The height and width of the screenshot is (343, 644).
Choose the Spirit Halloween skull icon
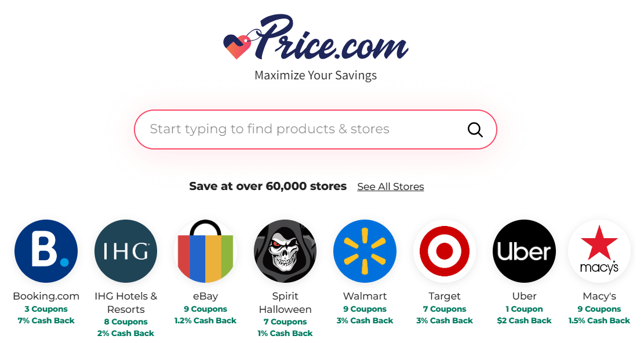285,251
